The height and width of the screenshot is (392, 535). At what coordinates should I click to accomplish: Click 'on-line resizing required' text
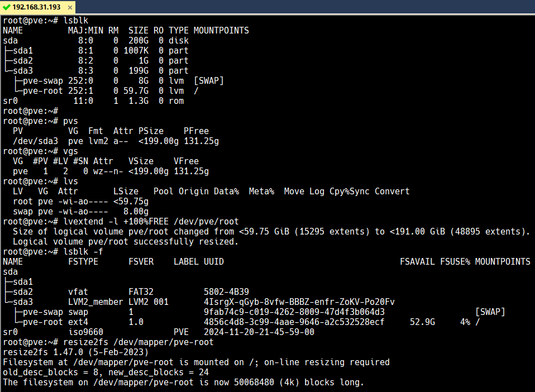point(327,362)
